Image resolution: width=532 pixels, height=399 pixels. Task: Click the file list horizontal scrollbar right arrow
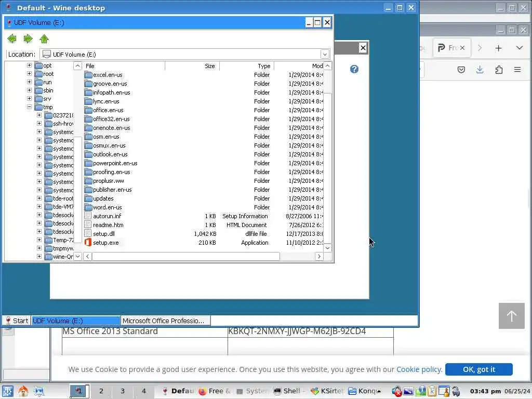tap(319, 257)
